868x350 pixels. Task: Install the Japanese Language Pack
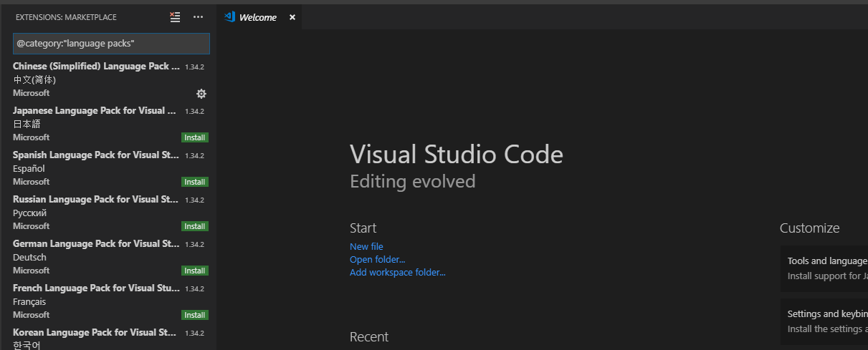point(195,137)
